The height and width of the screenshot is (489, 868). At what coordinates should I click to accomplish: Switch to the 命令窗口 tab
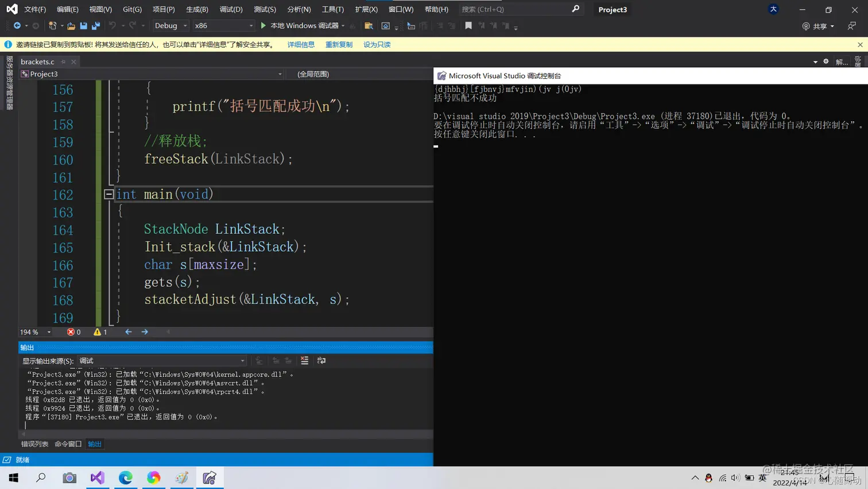(68, 444)
